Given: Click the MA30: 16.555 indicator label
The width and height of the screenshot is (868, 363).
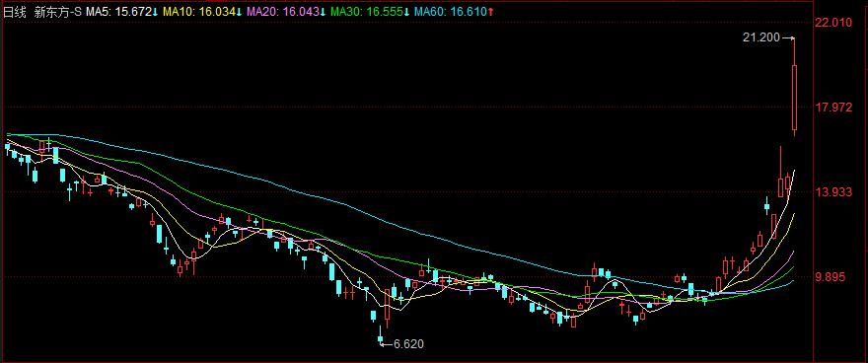Looking at the screenshot, I should click(x=368, y=12).
